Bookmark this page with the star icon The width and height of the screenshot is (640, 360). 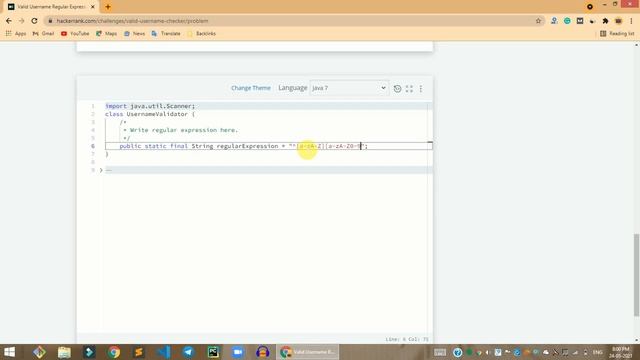coord(538,21)
